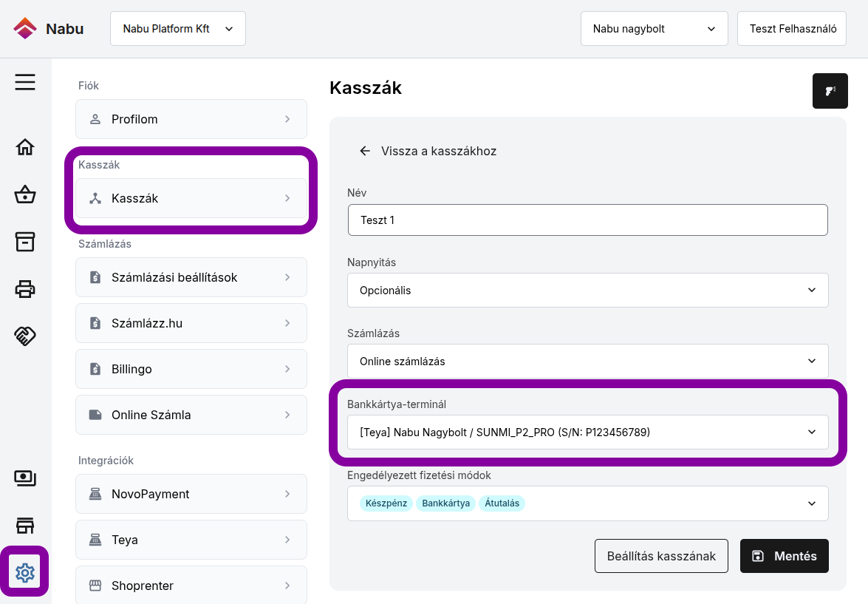Open the Számlázz.hu settings
868x604 pixels.
pyautogui.click(x=191, y=323)
